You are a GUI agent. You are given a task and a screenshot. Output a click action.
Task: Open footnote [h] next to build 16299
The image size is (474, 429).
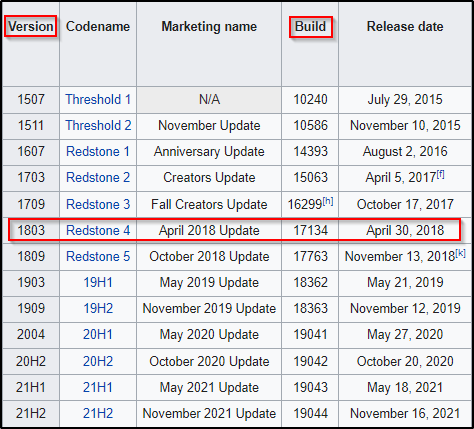328,201
